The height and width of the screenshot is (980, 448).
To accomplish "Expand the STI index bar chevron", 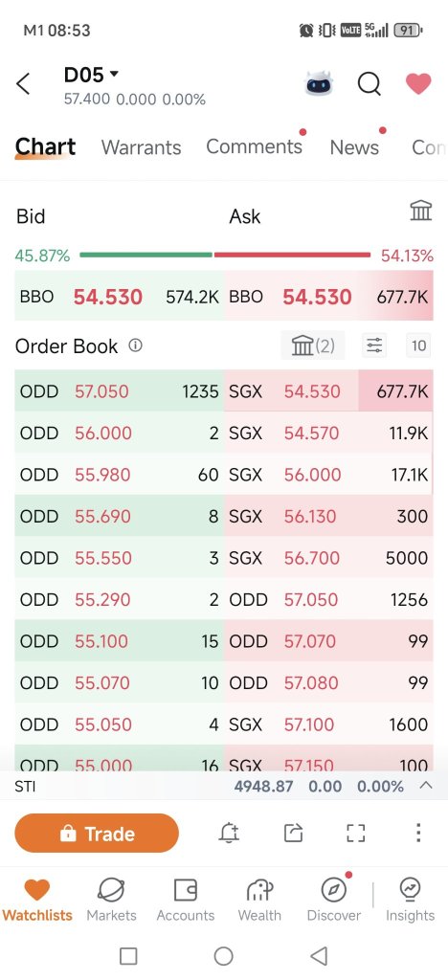I will pos(426,785).
